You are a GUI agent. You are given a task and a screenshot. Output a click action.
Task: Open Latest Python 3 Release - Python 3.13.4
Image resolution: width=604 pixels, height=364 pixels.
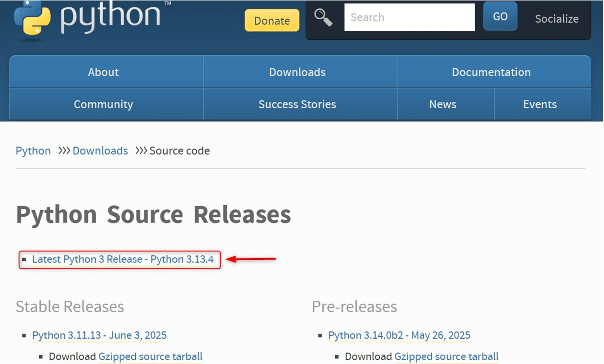(123, 259)
